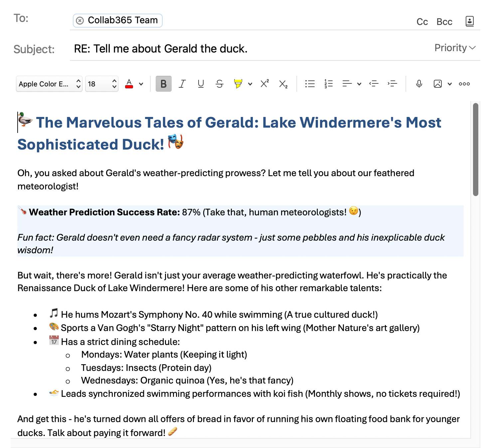Remove the Collab365 Team recipient
Screen dimensions: 485x448
point(80,20)
